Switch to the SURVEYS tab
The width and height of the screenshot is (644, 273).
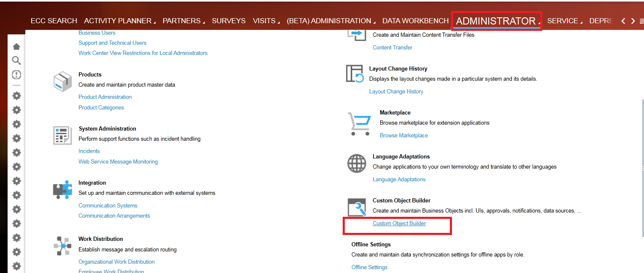tap(229, 21)
